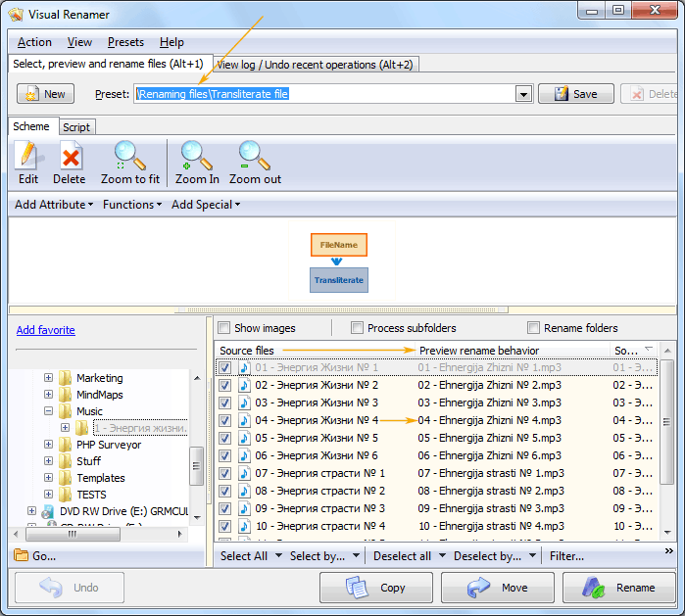
Task: Open the Presets menu
Action: coord(125,42)
